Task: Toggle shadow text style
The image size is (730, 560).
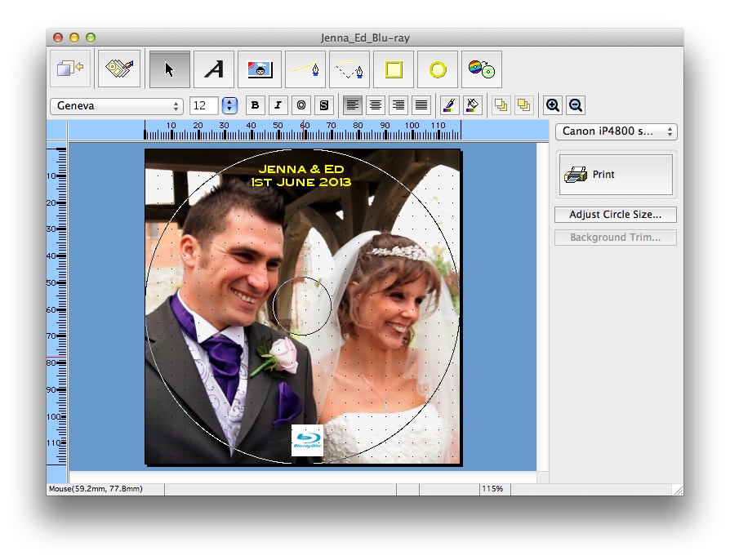Action: [324, 105]
